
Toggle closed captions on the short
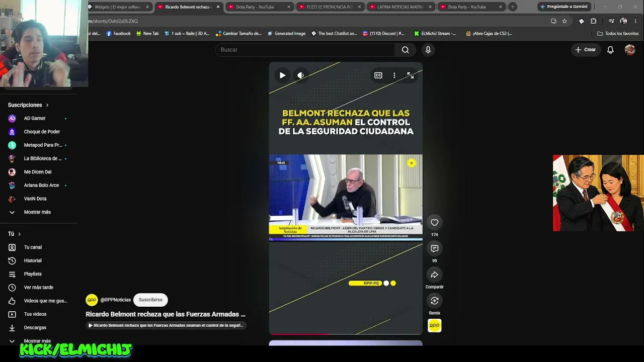click(378, 75)
